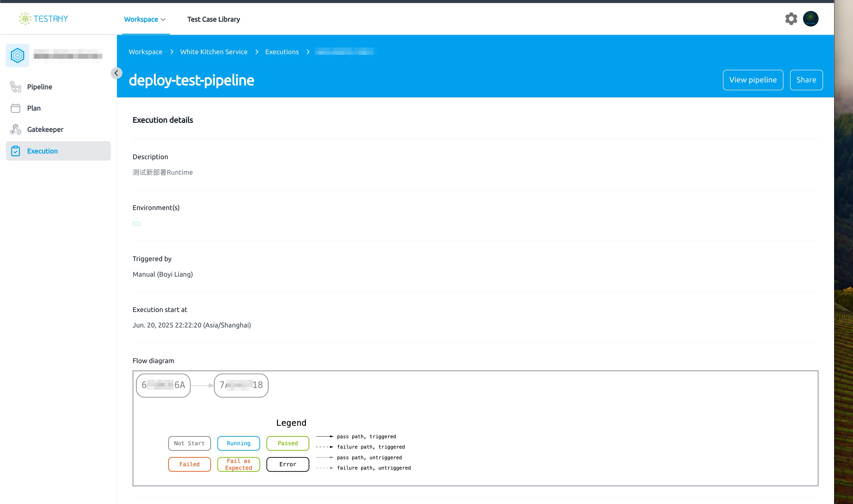Click the Error legend box
Viewport: 853px width, 504px height.
point(288,465)
